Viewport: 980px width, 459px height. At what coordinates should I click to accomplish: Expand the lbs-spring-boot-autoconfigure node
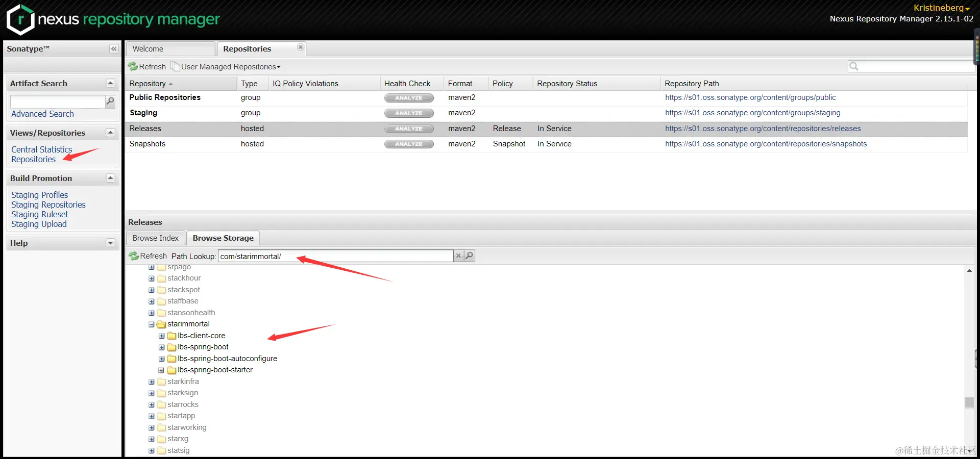coord(162,359)
